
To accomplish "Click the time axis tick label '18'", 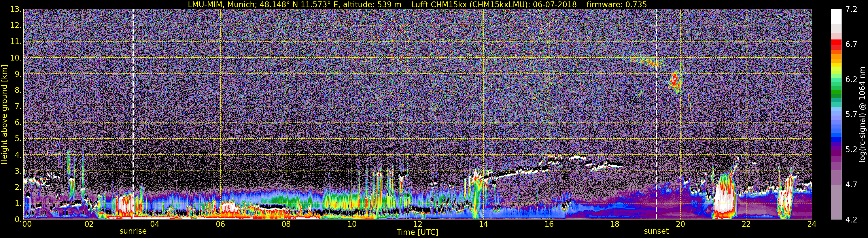I will pyautogui.click(x=614, y=224).
